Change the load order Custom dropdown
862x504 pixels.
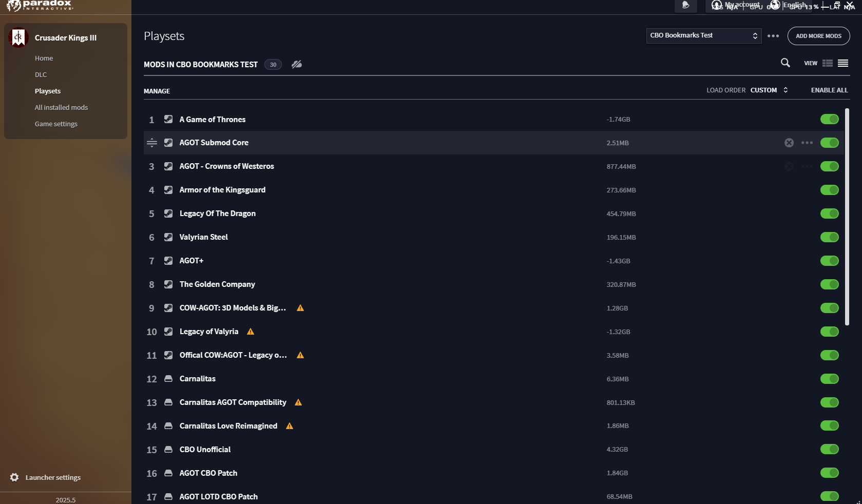769,90
